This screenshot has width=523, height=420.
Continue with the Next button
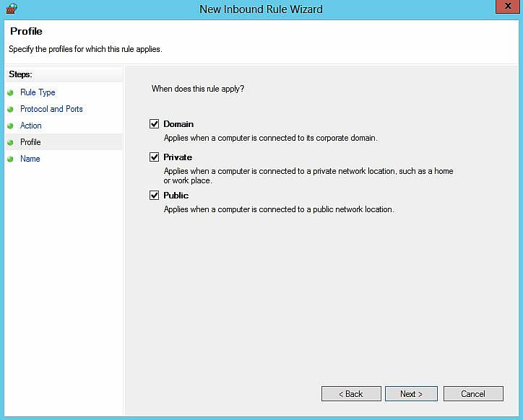pyautogui.click(x=410, y=394)
